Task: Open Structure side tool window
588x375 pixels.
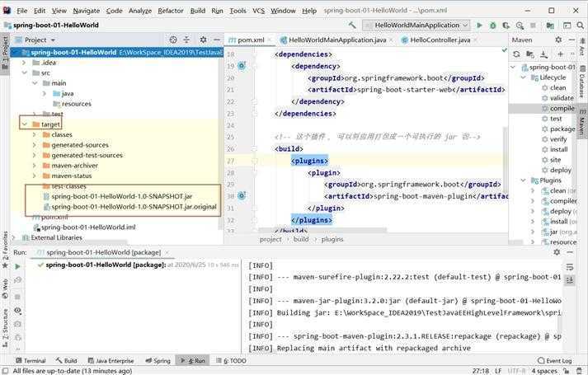Action: point(5,329)
